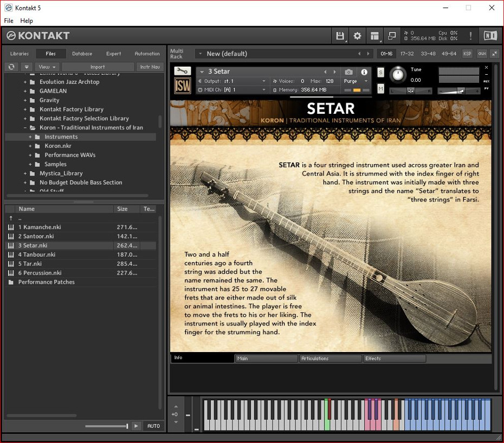Viewport: 504px width, 443px height.
Task: Switch to the Automation tab
Action: [x=147, y=54]
